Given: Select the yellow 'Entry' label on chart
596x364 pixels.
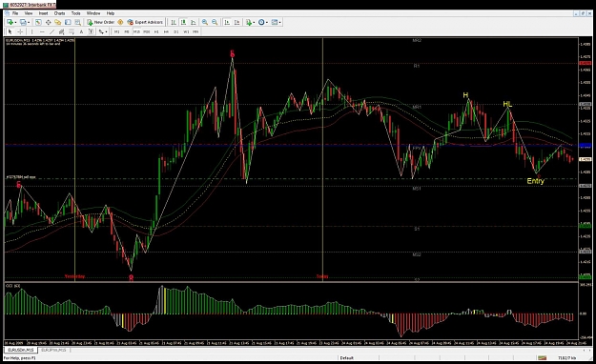Looking at the screenshot, I should tap(535, 181).
